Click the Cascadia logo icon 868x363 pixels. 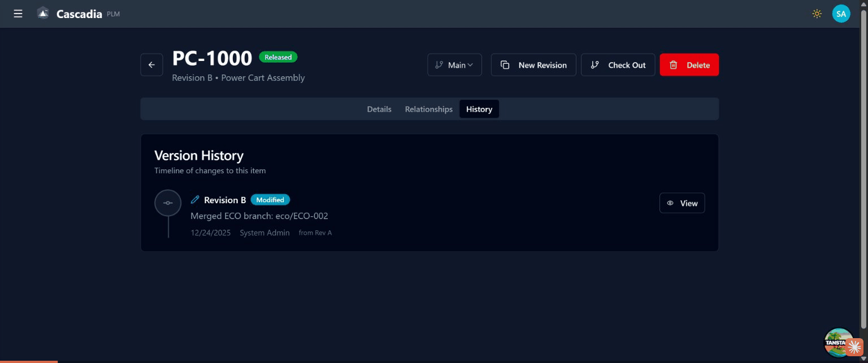point(43,14)
